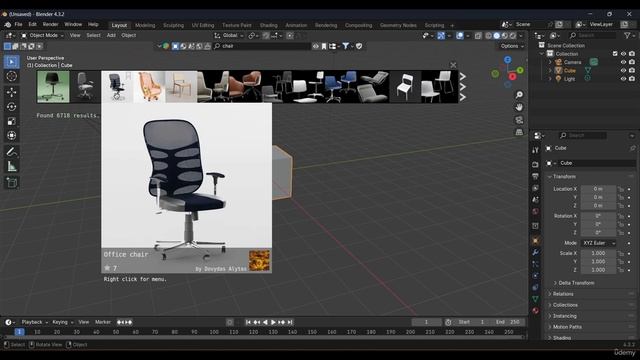The height and width of the screenshot is (360, 640).
Task: Select the Rotate tool
Action: coord(11,107)
